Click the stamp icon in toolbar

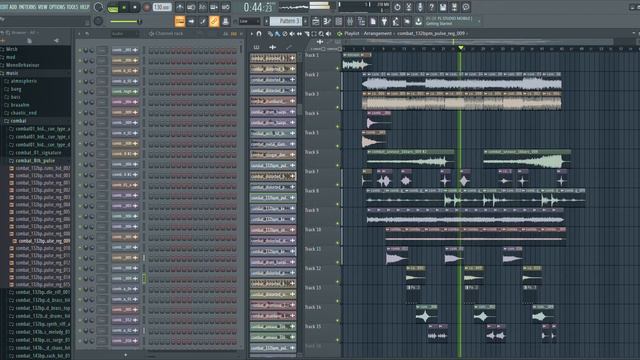[x=225, y=21]
